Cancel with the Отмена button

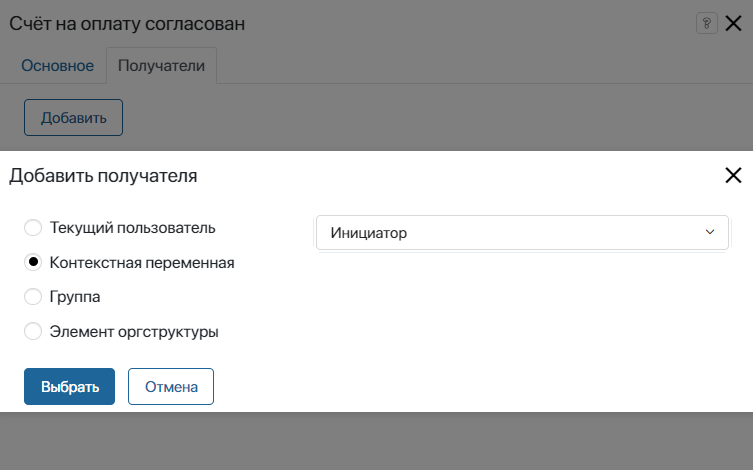coord(170,386)
